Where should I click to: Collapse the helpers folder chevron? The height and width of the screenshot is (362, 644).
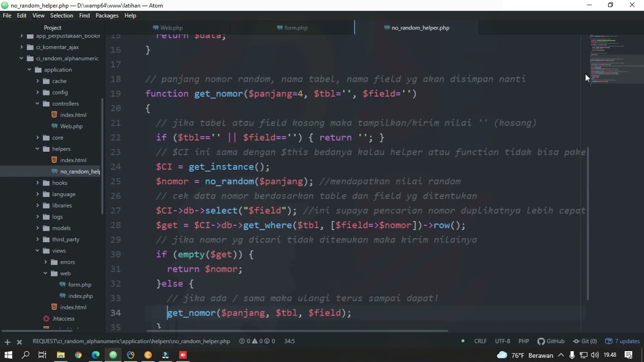click(x=37, y=149)
